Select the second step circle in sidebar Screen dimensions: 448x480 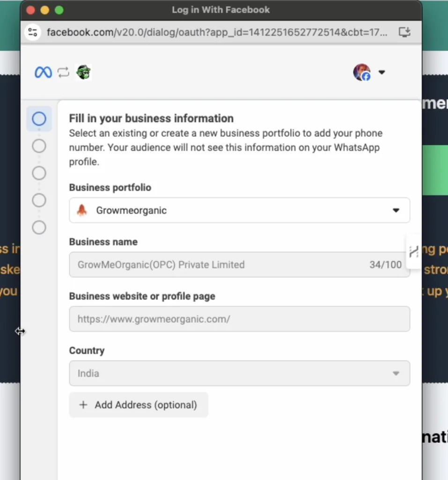tap(39, 146)
